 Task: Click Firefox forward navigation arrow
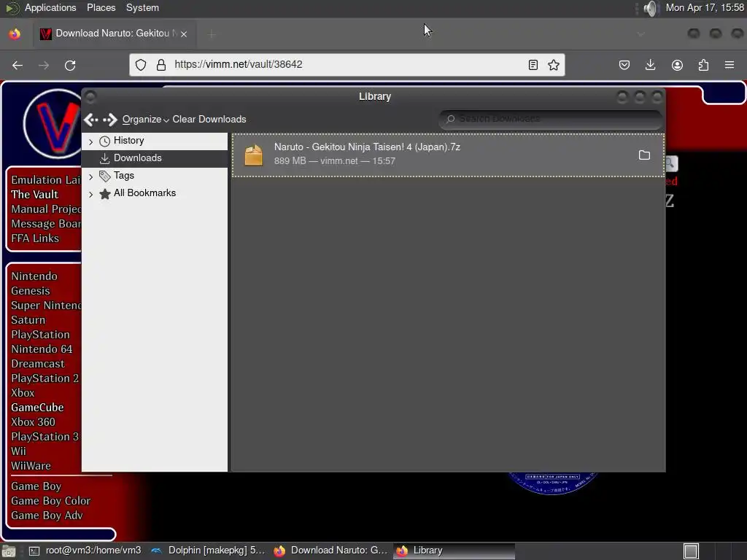tap(44, 65)
